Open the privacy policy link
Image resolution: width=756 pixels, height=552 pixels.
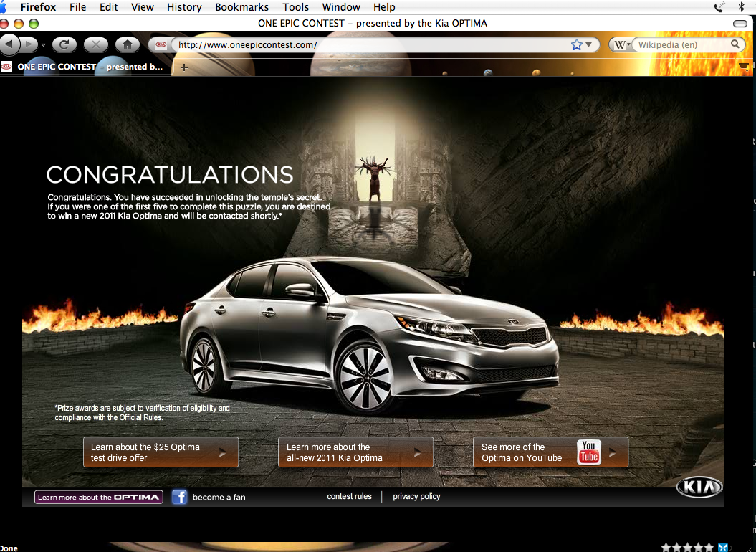416,496
